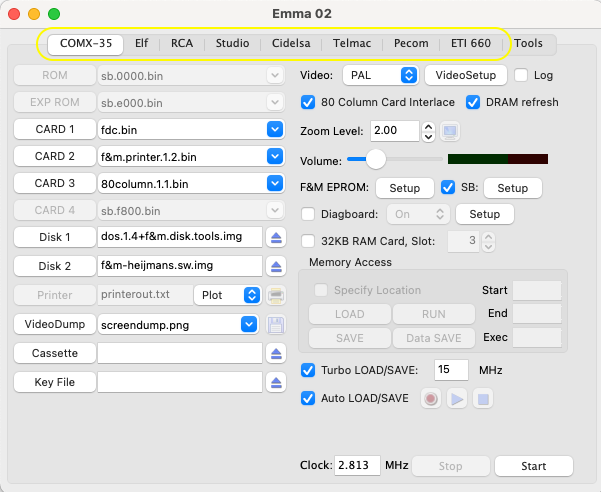The image size is (601, 492).
Task: Eject the Cassette file
Action: [277, 353]
